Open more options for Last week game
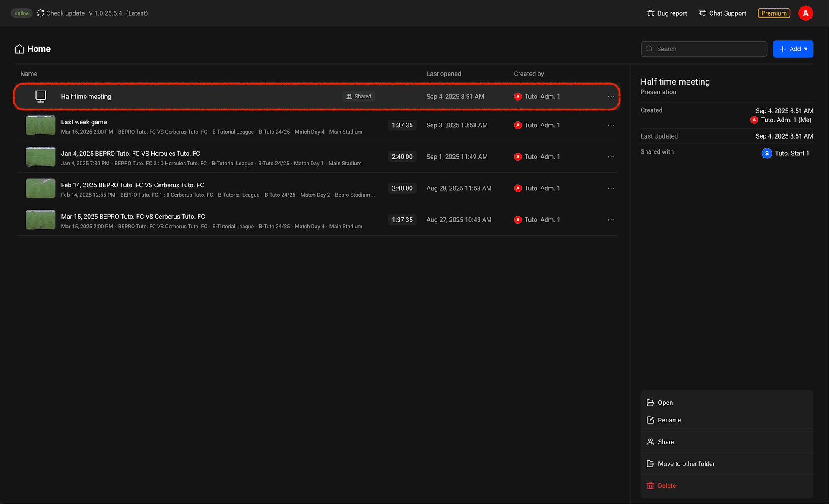This screenshot has height=504, width=829. [611, 125]
